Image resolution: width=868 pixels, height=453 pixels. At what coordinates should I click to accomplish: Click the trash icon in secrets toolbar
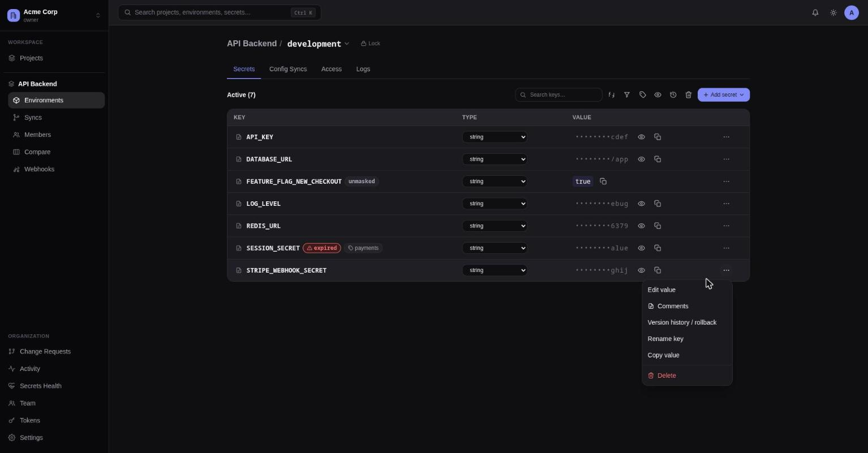point(688,95)
